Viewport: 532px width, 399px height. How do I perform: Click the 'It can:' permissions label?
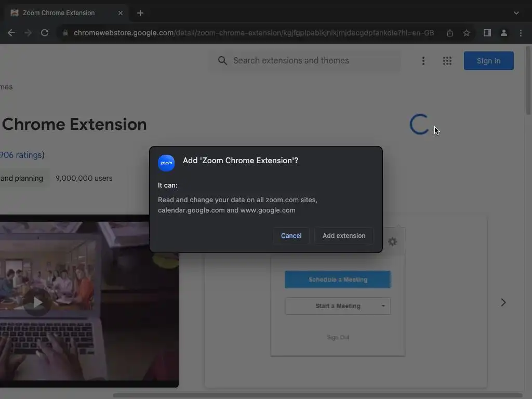[x=168, y=185]
